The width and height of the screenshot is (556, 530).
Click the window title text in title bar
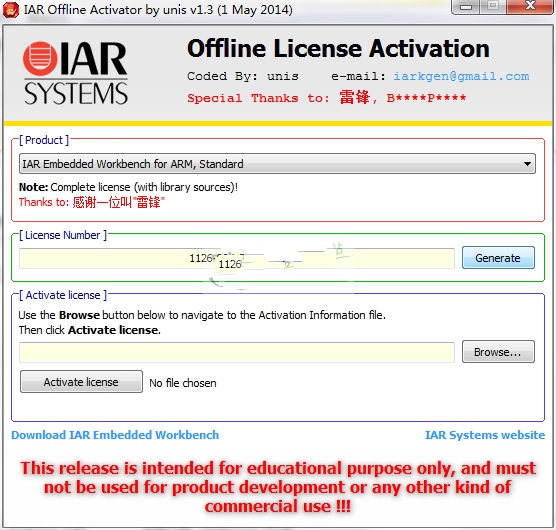click(158, 10)
